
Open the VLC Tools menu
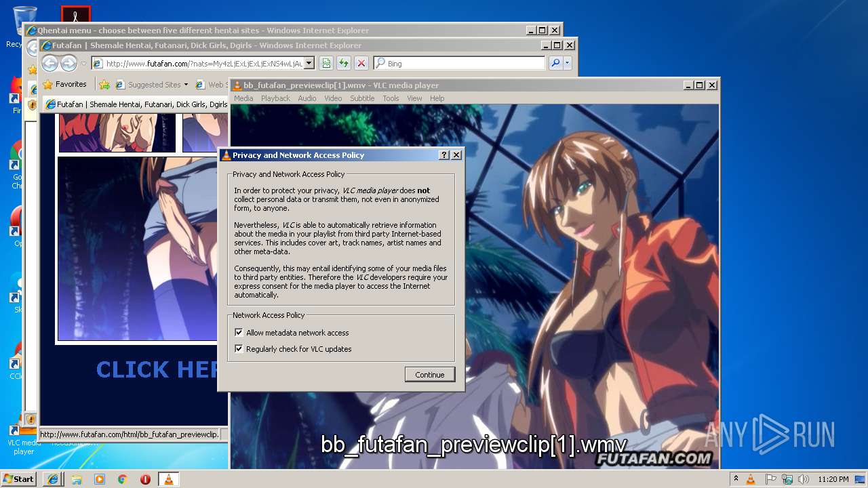coord(391,98)
